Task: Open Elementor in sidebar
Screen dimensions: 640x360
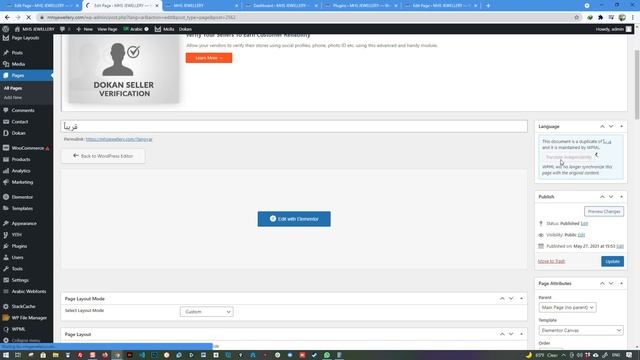Action: (x=22, y=197)
